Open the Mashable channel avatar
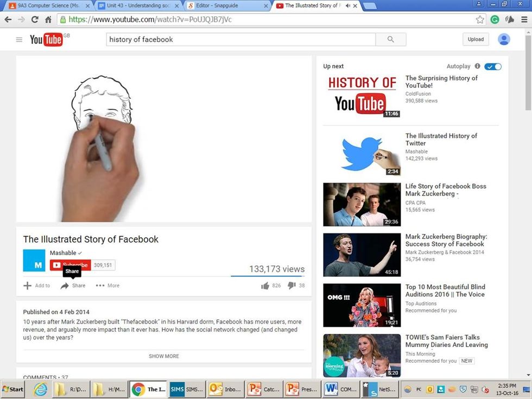Viewport: 532px width, 399px height. pyautogui.click(x=34, y=261)
